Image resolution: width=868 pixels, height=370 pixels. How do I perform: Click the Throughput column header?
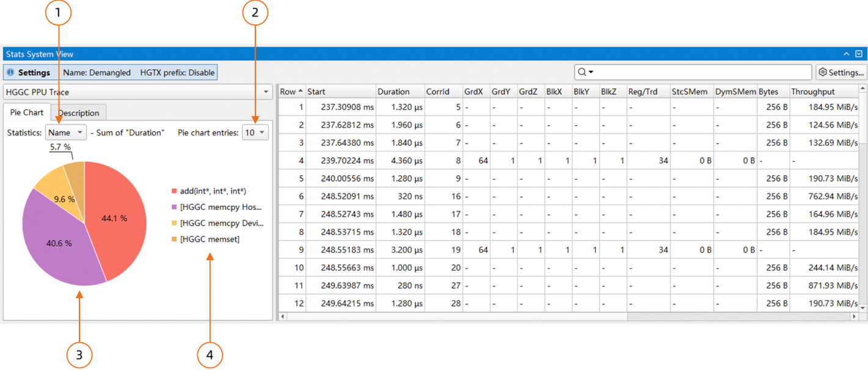[x=823, y=92]
